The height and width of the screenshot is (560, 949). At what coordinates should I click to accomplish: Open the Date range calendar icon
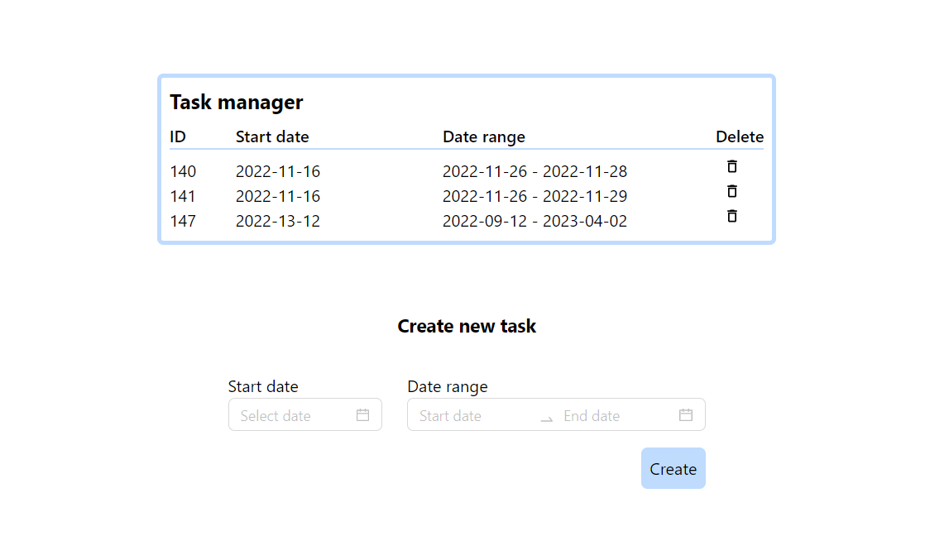click(685, 414)
